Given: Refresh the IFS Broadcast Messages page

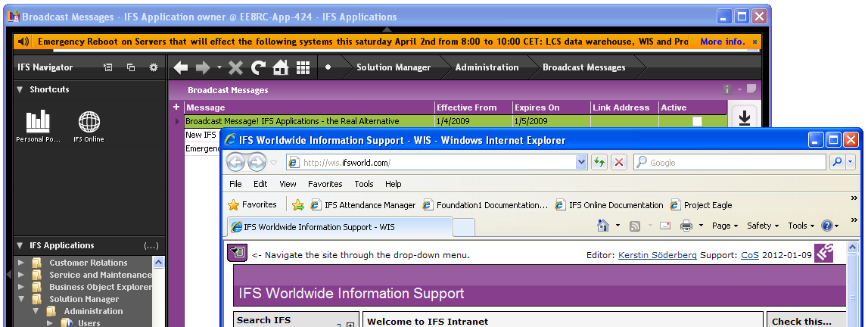Looking at the screenshot, I should [259, 67].
